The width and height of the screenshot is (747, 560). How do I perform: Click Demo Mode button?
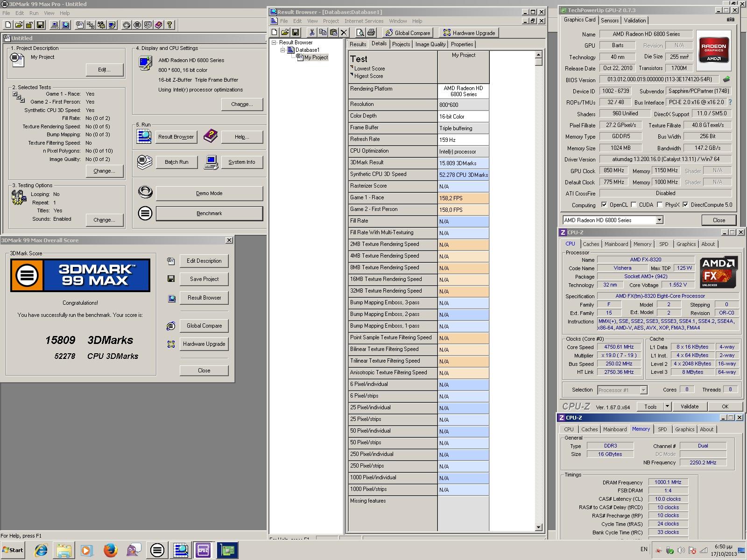pos(209,193)
